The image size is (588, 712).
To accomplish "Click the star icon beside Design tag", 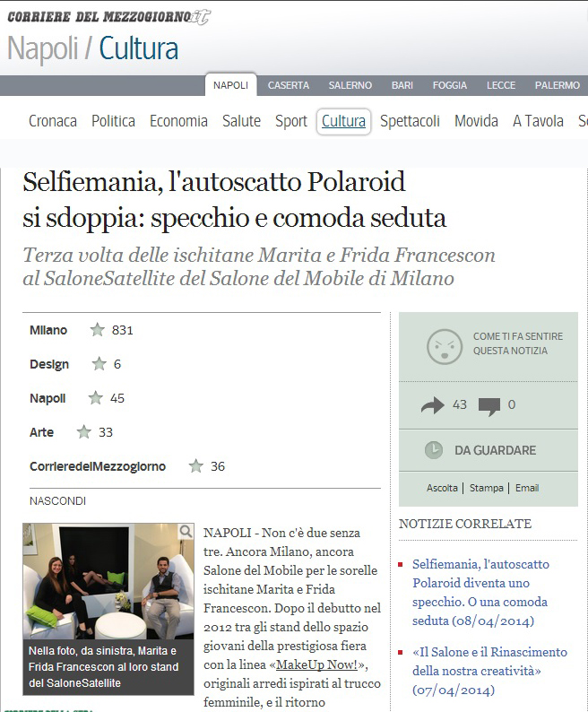I will click(x=99, y=364).
